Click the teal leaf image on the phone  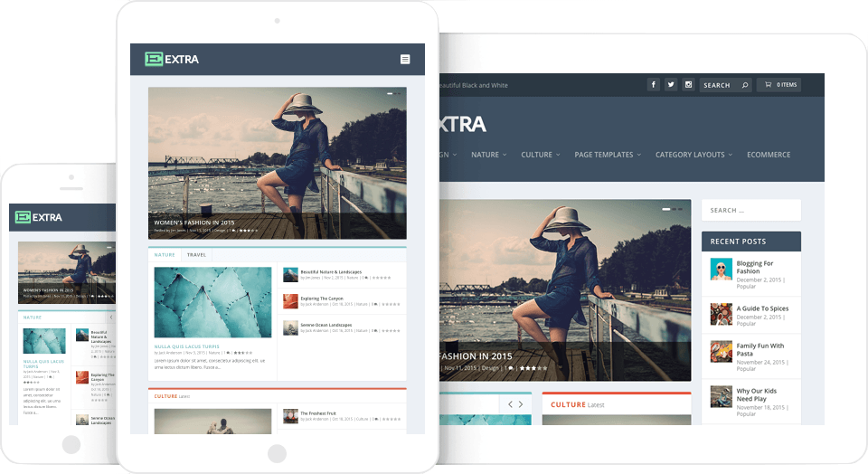point(44,341)
